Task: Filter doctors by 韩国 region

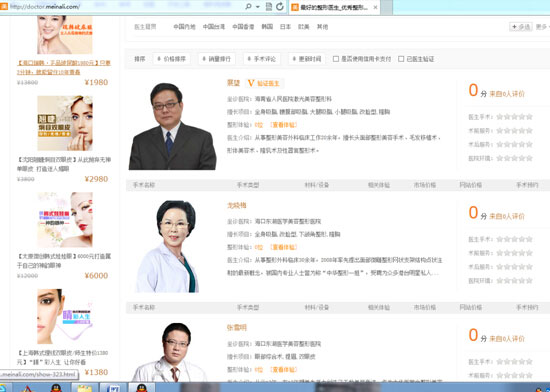Action: click(x=267, y=27)
